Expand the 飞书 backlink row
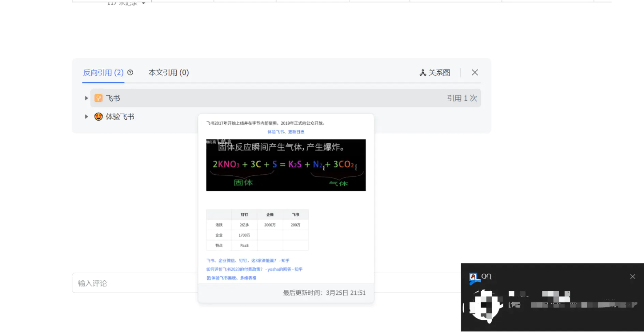The width and height of the screenshot is (644, 334). pos(86,98)
